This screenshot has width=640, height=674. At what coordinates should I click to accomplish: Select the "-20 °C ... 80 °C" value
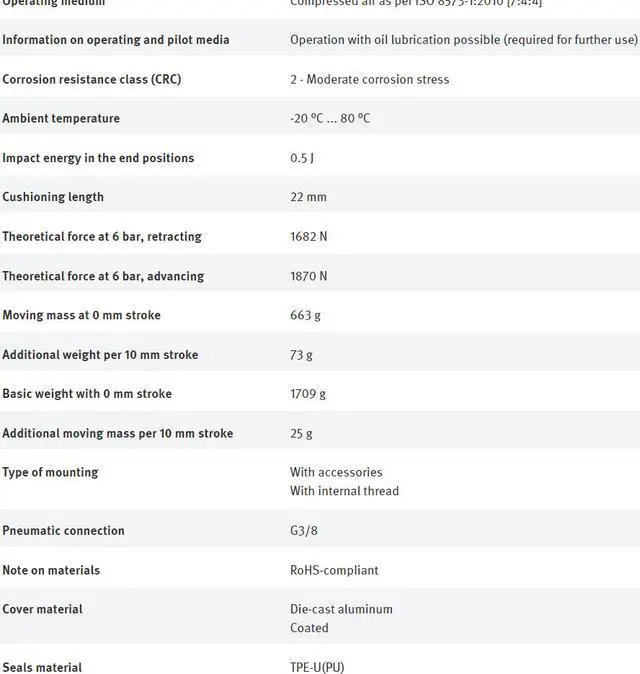[330, 118]
